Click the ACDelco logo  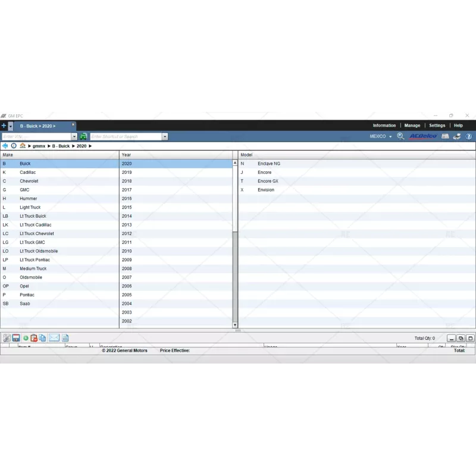423,136
